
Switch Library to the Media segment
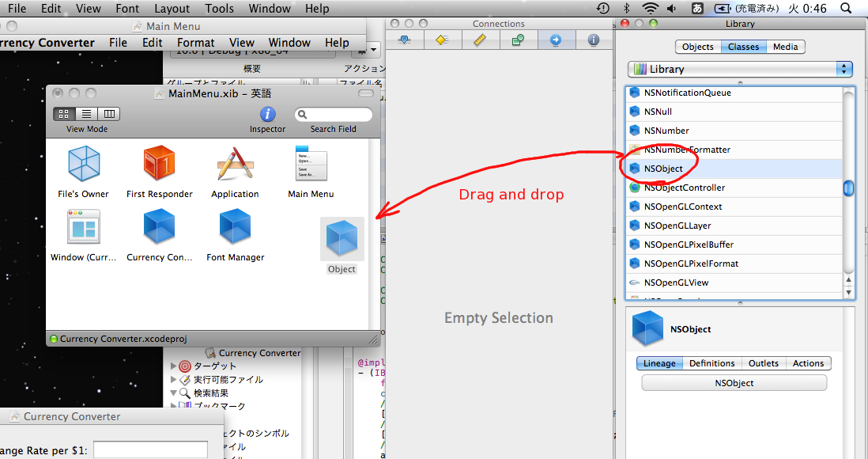coord(786,47)
